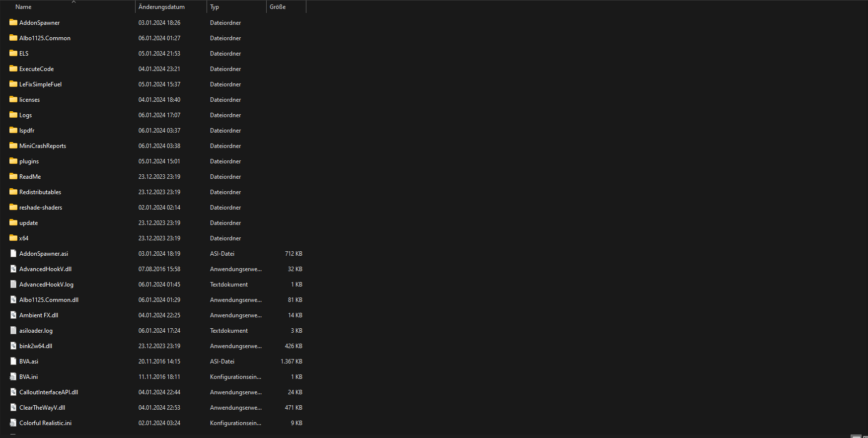Select the licenses folder icon
Viewport: 868px width, 438px height.
point(13,99)
